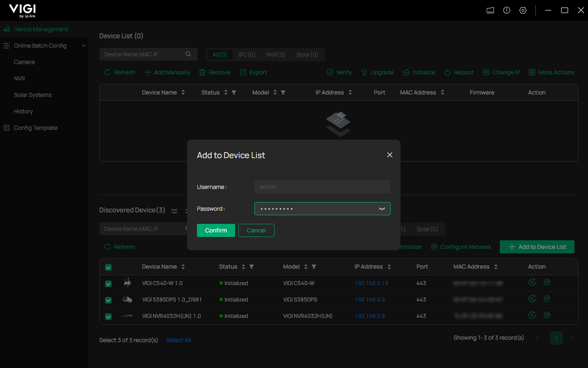Uncheck the VIGI S385DPS row checkbox
Viewport: 588px width, 368px height.
108,300
